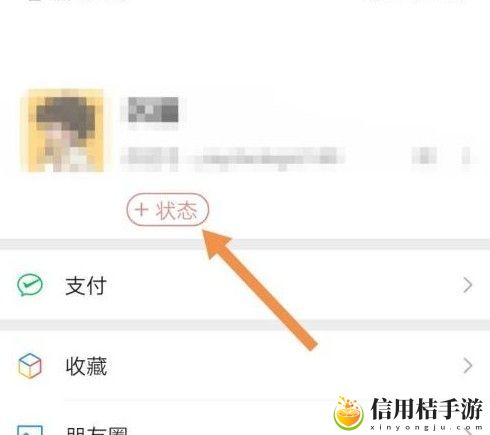Tap the blurred WeChat ID line
The image size is (490, 435).
point(232,156)
